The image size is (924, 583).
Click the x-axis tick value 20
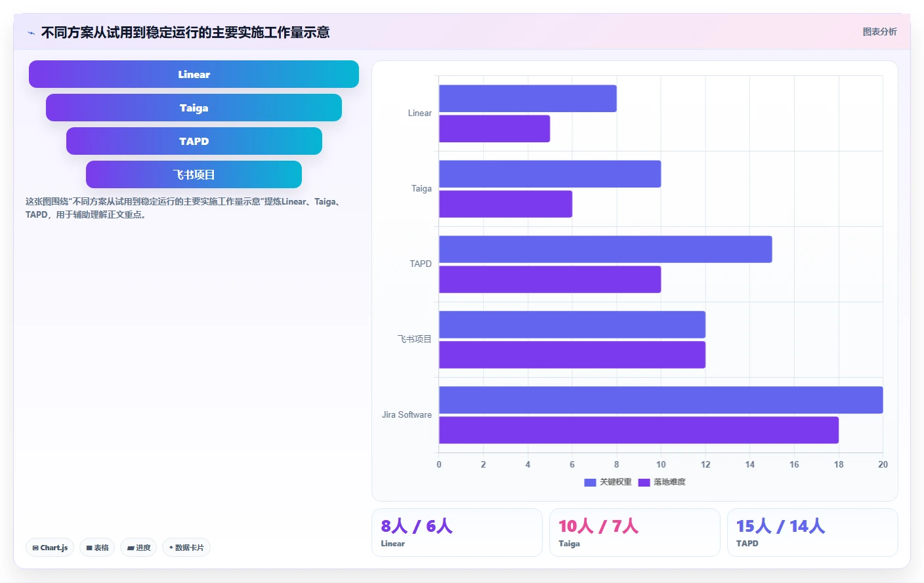click(x=883, y=464)
